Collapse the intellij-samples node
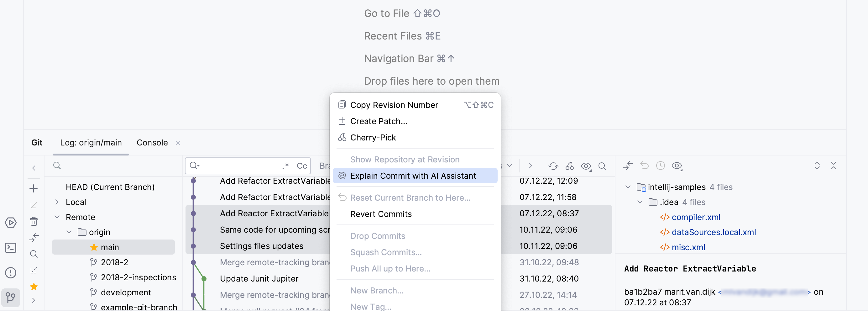Viewport: 868px width, 311px height. pos(628,187)
